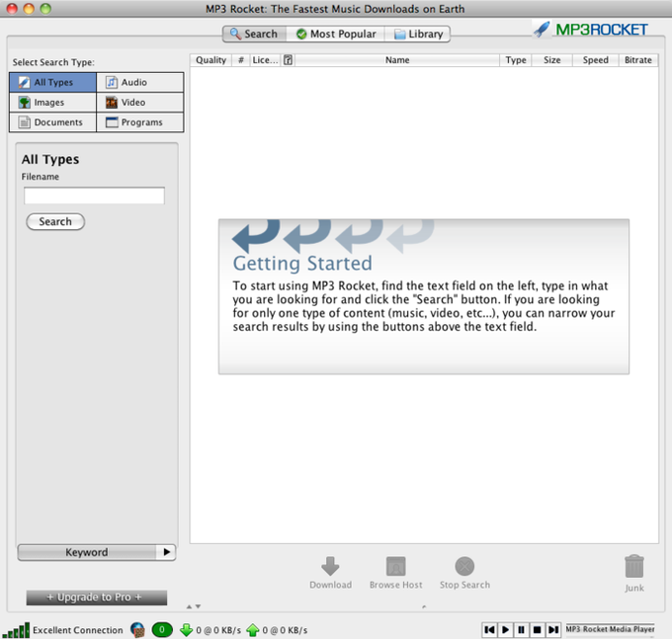The width and height of the screenshot is (672, 639).
Task: Sort results by Quality column
Action: point(210,60)
